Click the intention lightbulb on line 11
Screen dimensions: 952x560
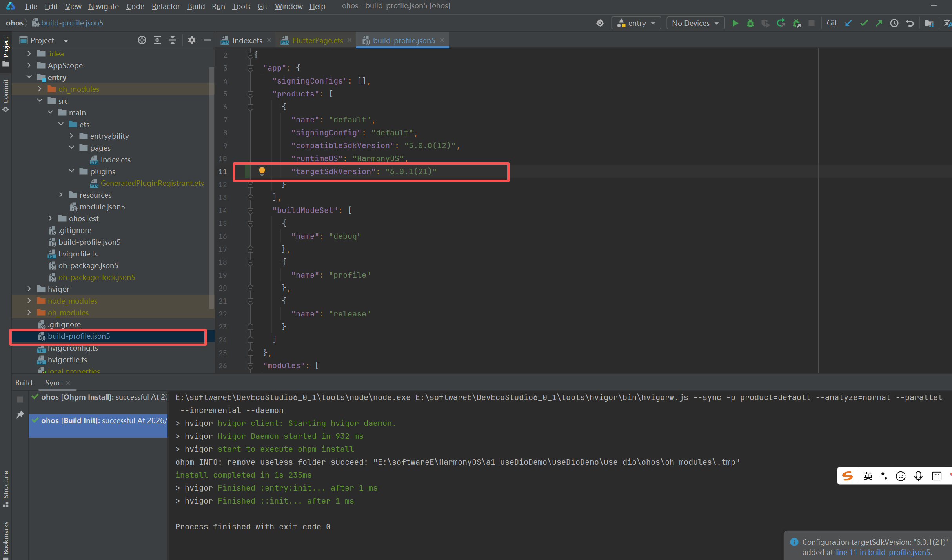[x=262, y=171]
